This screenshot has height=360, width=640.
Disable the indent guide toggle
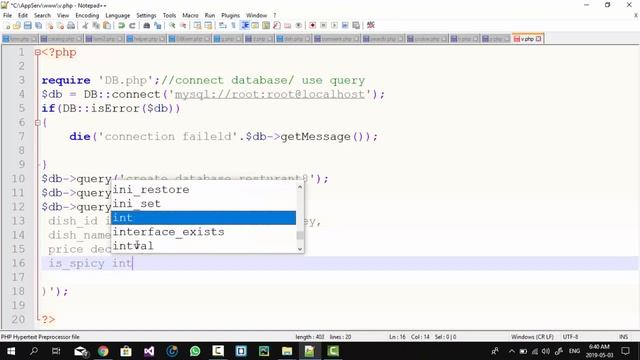[x=245, y=25]
